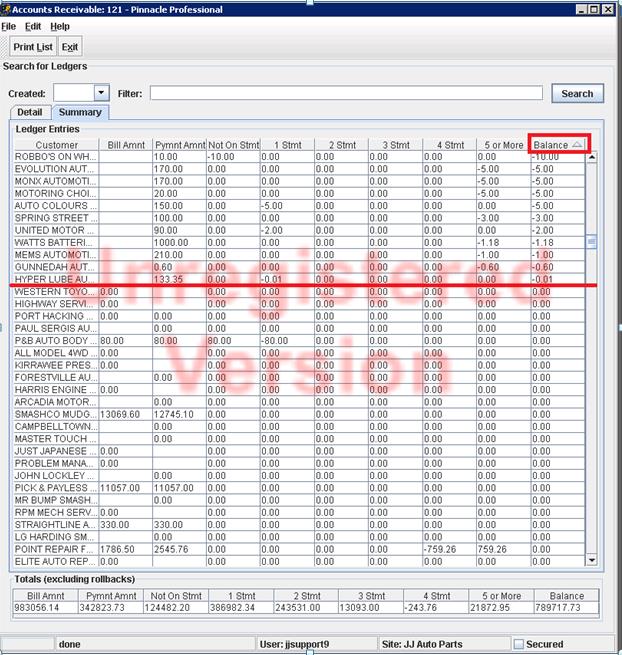Expand the Created dropdown arrow
The width and height of the screenshot is (622, 655).
coord(100,93)
